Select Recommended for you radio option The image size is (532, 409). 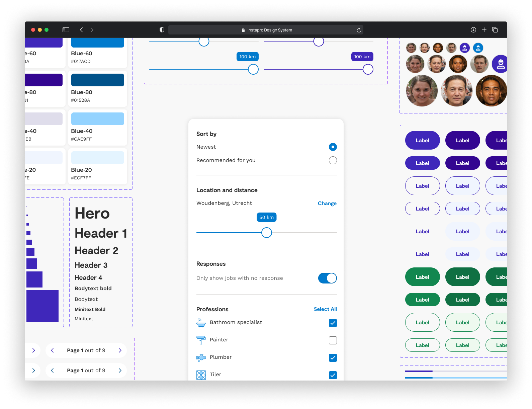point(333,160)
